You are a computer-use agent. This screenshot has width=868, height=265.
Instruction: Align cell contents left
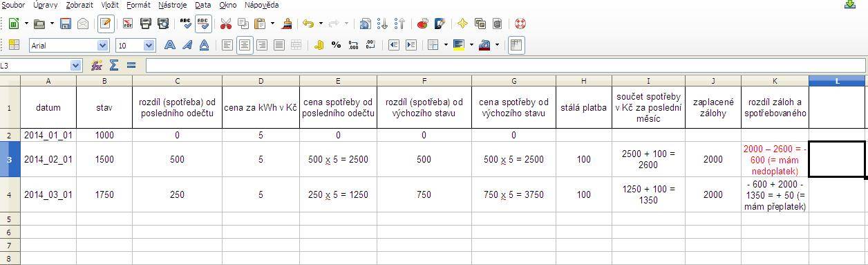click(227, 45)
